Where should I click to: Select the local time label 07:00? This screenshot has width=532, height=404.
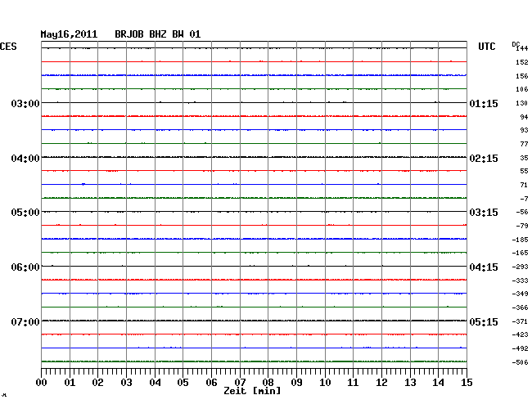[25, 322]
